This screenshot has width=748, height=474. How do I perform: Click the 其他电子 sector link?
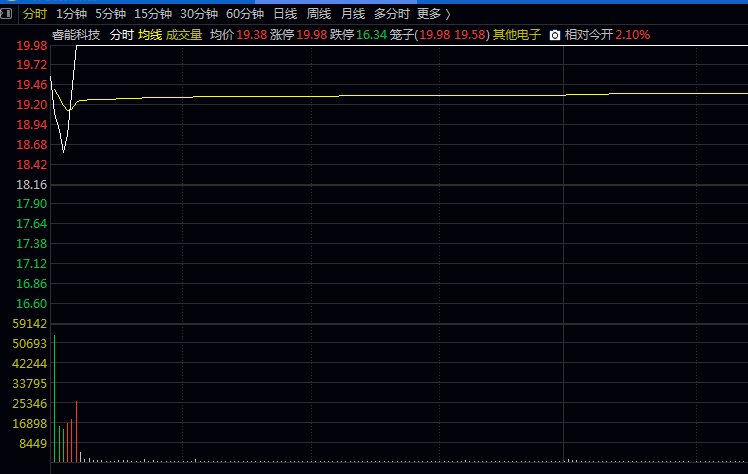[517, 35]
